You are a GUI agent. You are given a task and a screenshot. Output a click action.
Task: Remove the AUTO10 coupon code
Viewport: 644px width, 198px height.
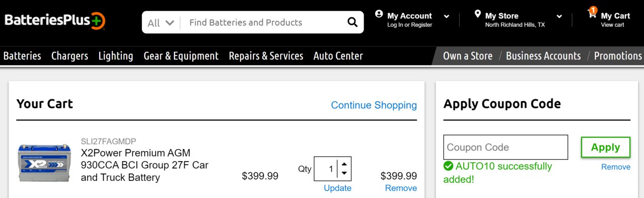coord(615,167)
